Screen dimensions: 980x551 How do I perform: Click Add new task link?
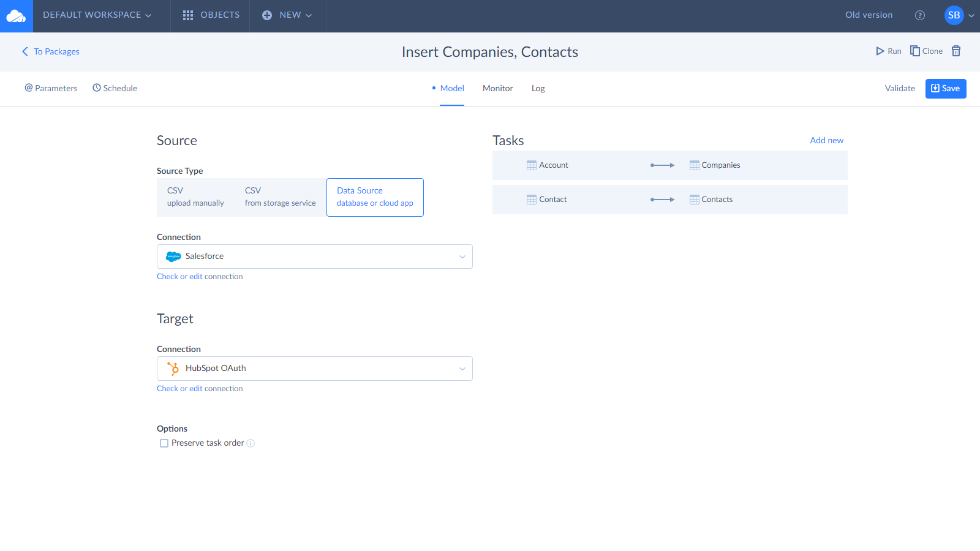pyautogui.click(x=827, y=140)
